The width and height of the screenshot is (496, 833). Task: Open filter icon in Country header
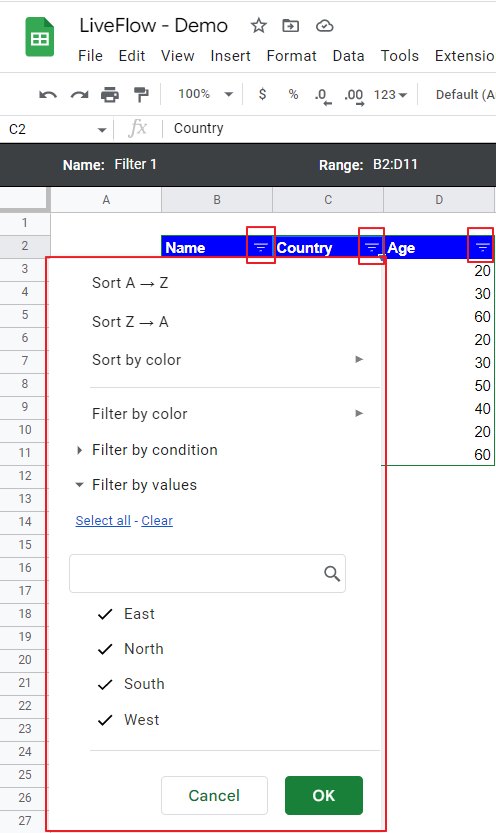pyautogui.click(x=372, y=247)
